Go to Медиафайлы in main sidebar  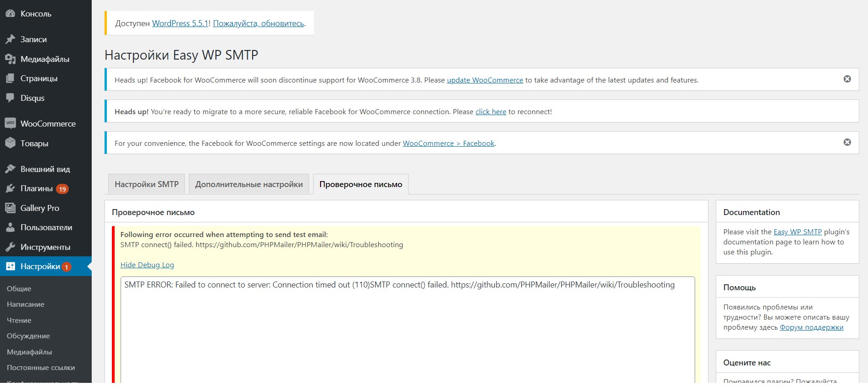(x=46, y=59)
